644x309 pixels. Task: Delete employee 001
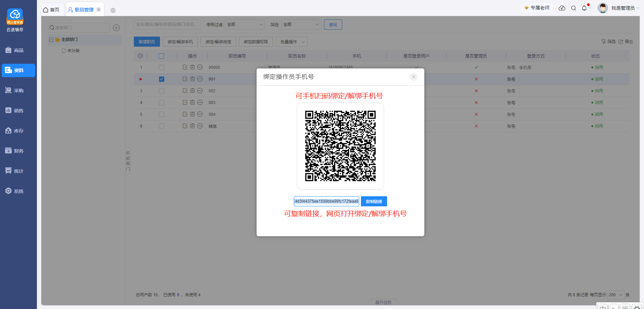point(193,79)
